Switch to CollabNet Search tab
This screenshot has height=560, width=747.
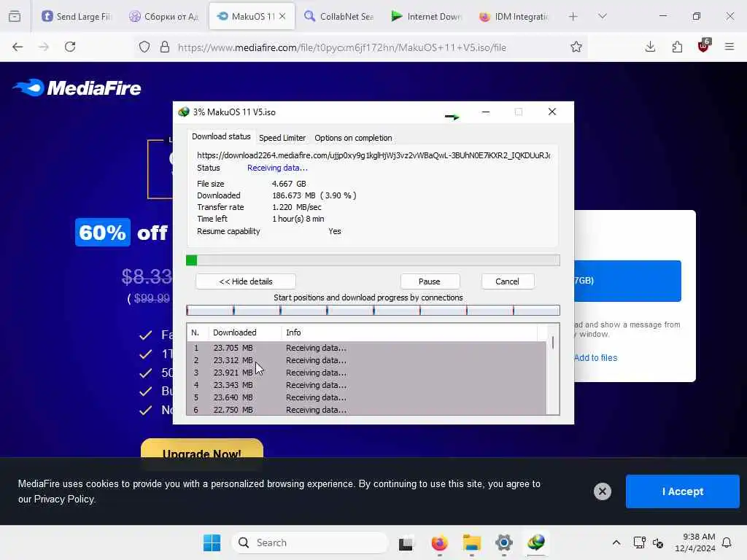click(x=339, y=16)
